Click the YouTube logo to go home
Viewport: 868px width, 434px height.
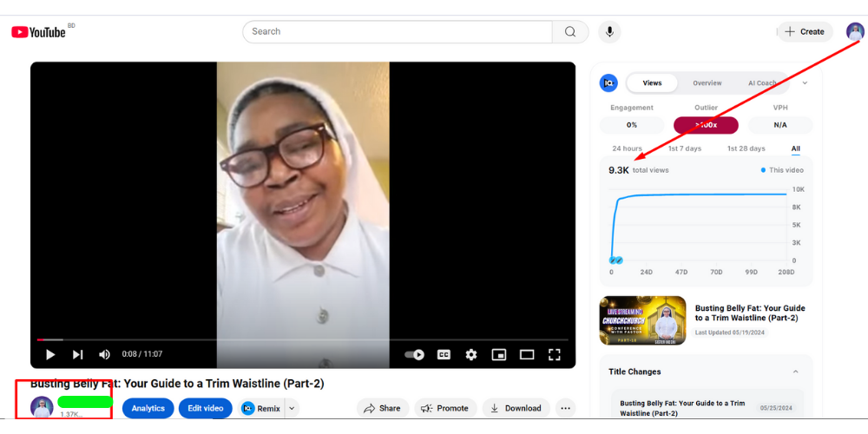[38, 32]
